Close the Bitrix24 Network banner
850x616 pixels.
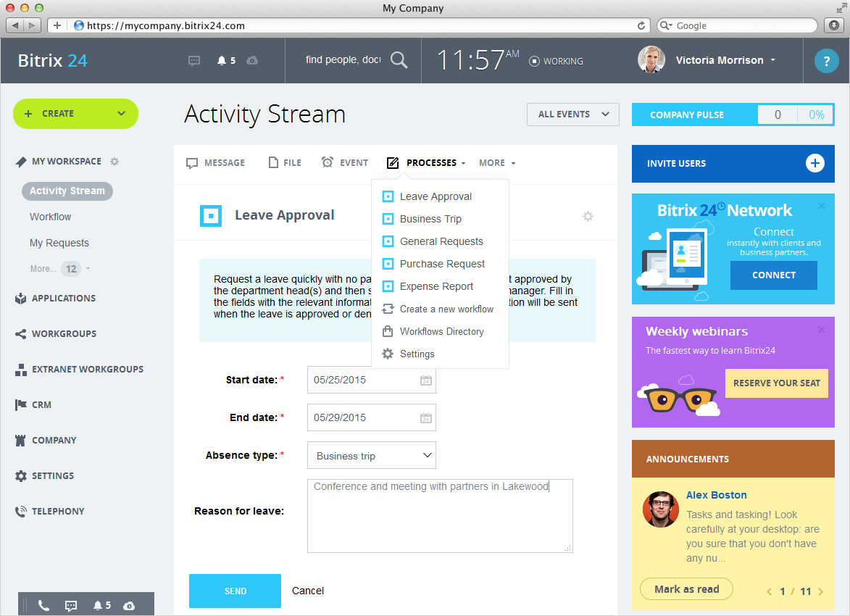pyautogui.click(x=821, y=206)
